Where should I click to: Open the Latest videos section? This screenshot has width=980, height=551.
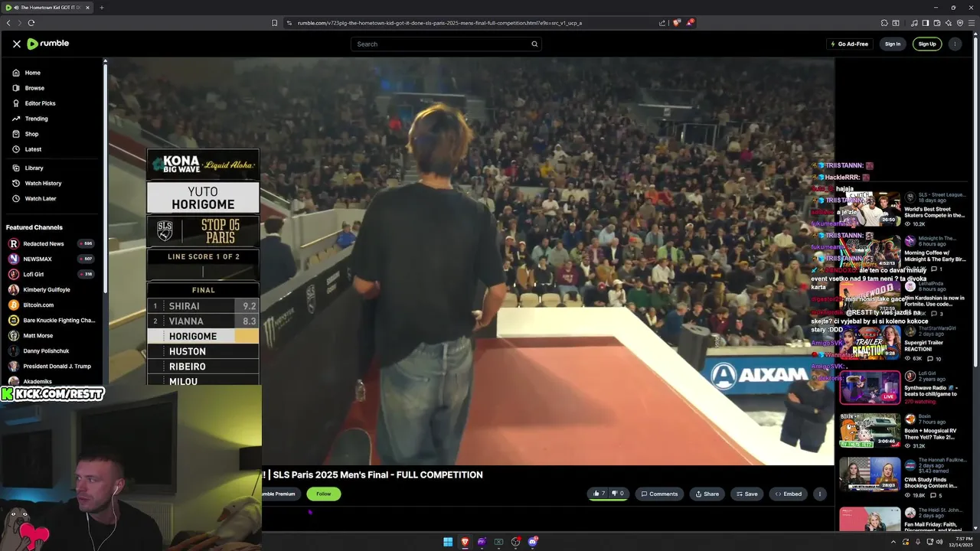click(33, 149)
